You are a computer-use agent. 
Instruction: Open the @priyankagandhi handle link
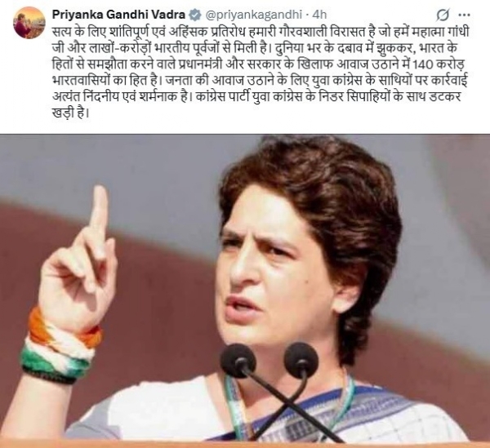point(253,15)
